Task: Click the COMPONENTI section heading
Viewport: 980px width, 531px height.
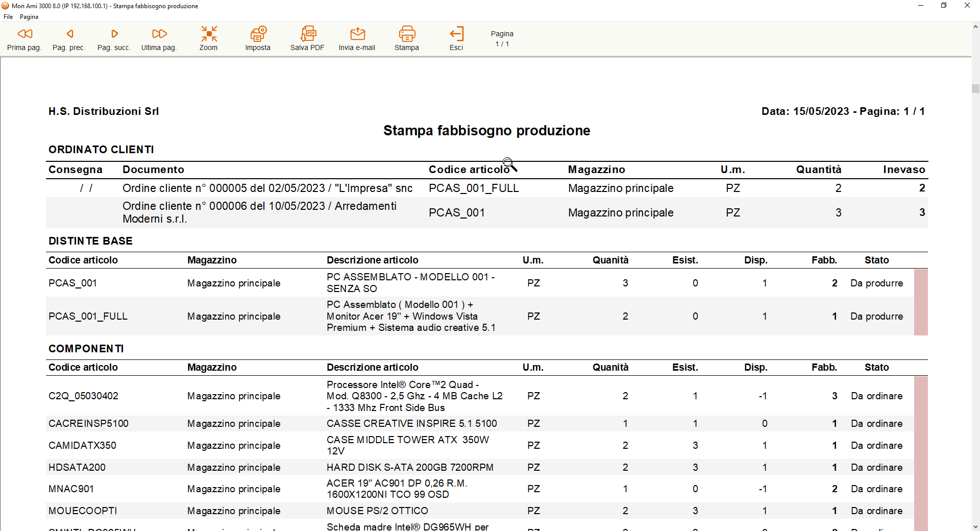Action: pos(86,349)
